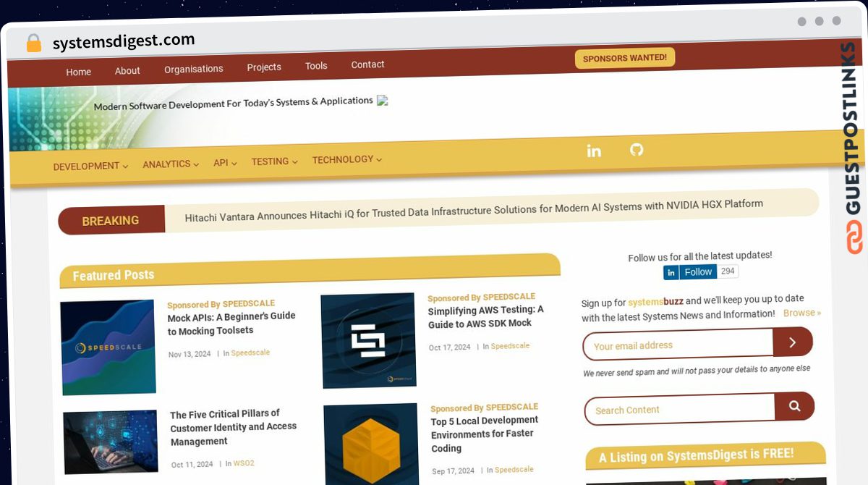Viewport: 868px width, 485px height.
Task: Click the padlock icon beside systemsdigest.com
Action: [33, 43]
